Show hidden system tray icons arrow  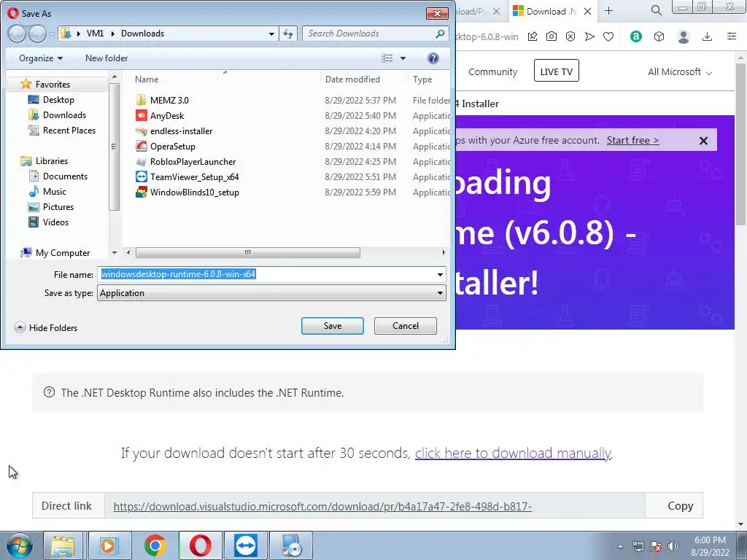(620, 546)
